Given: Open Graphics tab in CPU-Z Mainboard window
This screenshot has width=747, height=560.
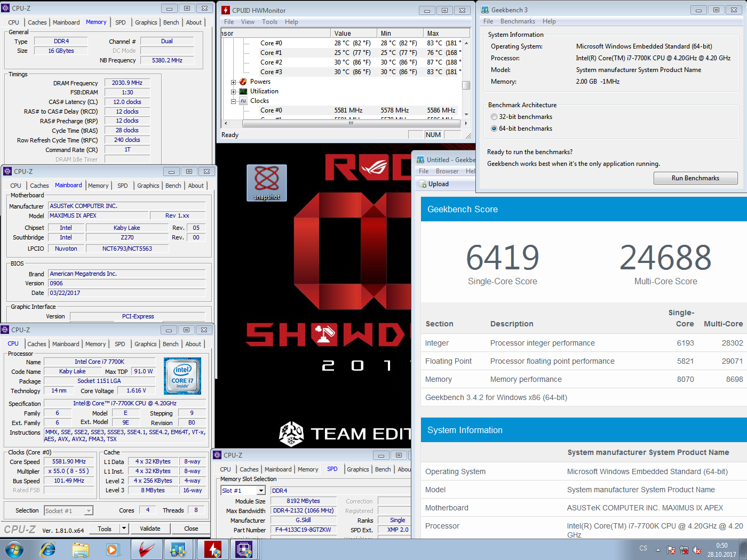Looking at the screenshot, I should tap(148, 186).
